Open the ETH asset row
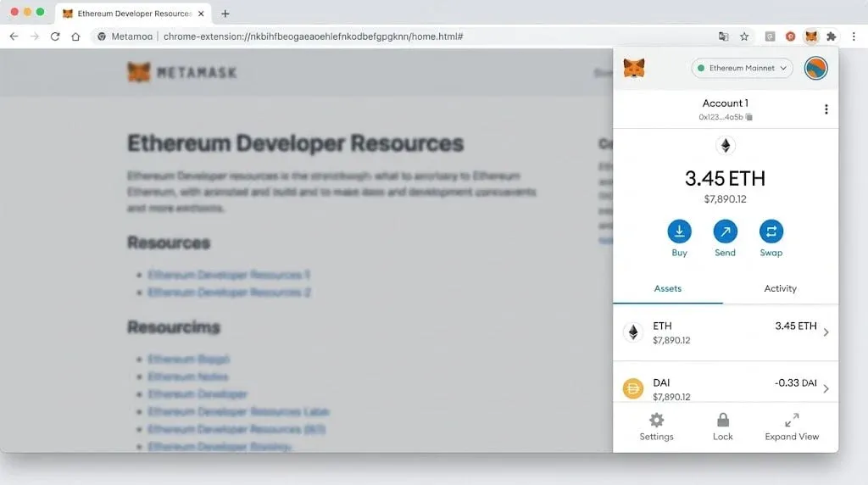868x485 pixels. [x=726, y=332]
